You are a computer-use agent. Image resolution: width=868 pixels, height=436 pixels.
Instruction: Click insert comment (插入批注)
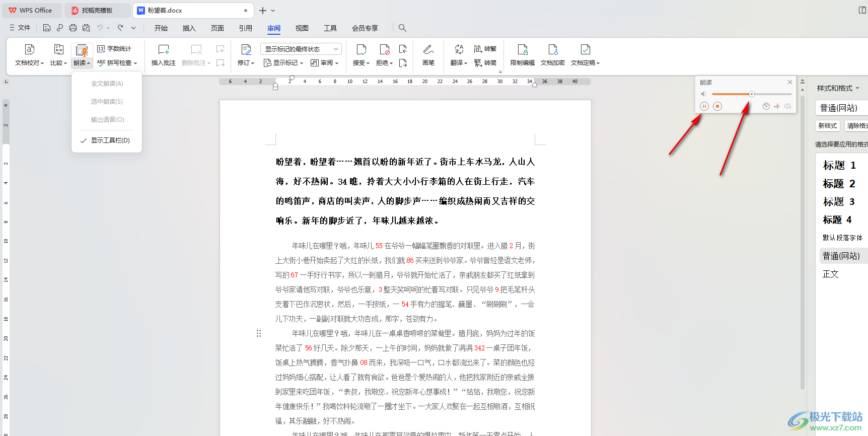[164, 55]
